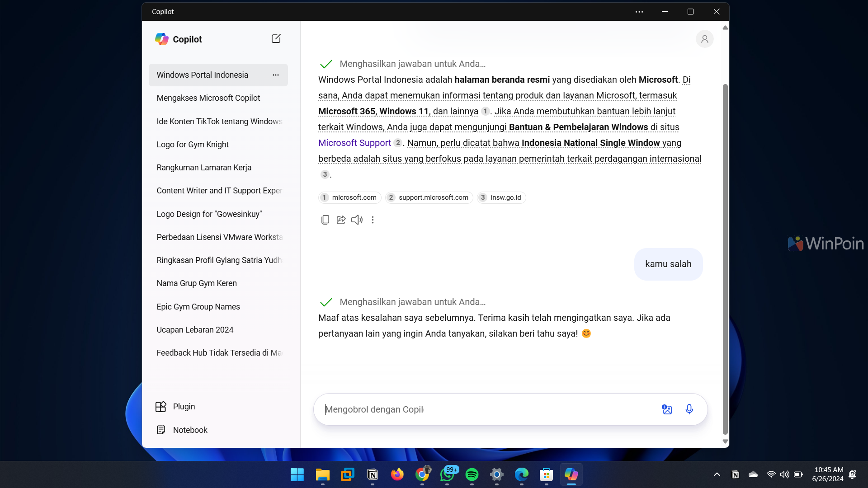Open the support.microsoft.com source chip

(x=429, y=197)
